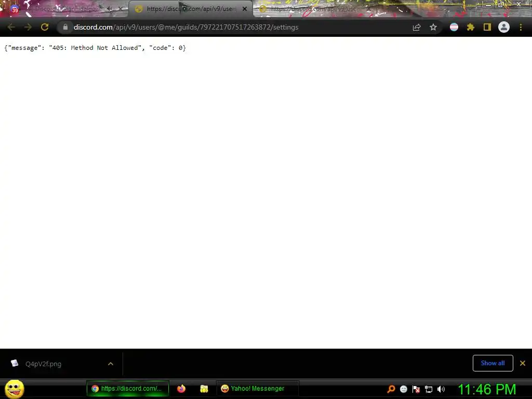Show all downloads
Image resolution: width=532 pixels, height=399 pixels.
(x=493, y=363)
